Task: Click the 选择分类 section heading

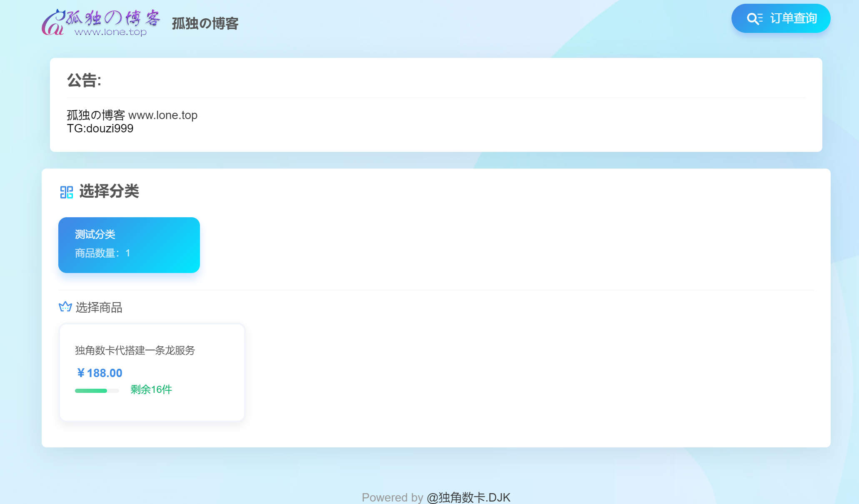Action: tap(109, 191)
